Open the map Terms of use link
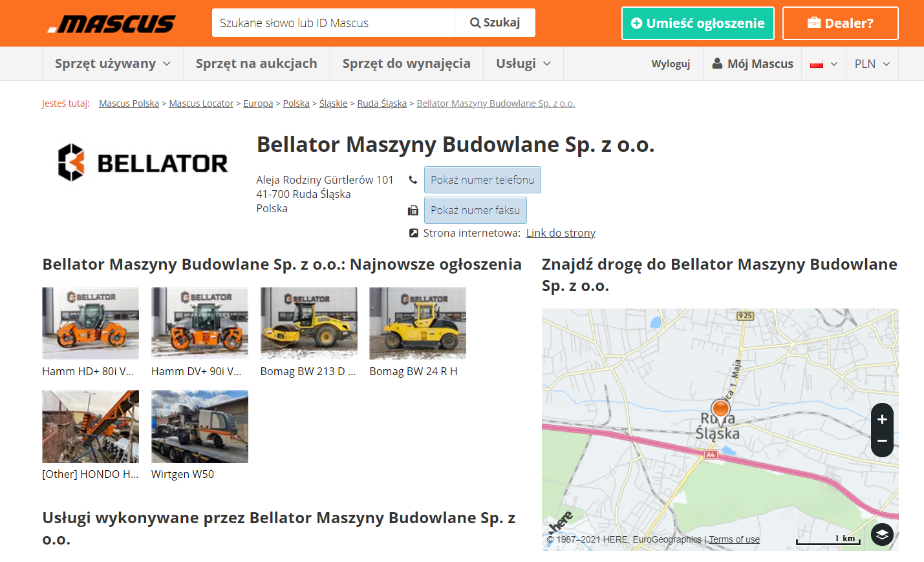 click(x=735, y=539)
